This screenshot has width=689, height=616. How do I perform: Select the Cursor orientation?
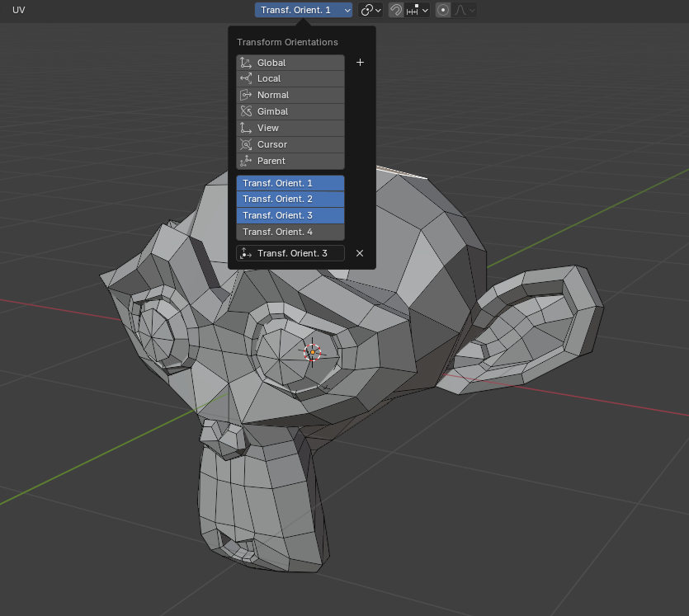290,144
